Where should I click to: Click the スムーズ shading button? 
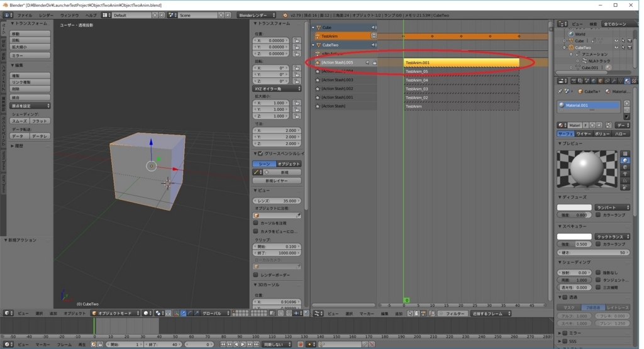[19, 121]
